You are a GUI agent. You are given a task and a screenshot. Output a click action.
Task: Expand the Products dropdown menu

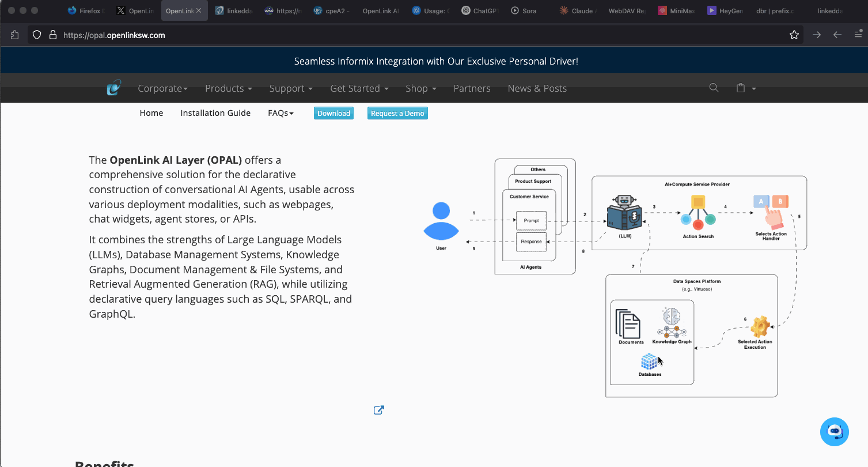(229, 88)
